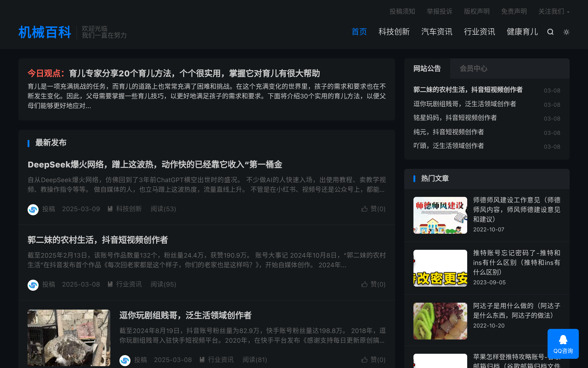The image size is (588, 368).
Task: Click 行业资讯 category tag on 逗你玩 post
Action: coord(221,360)
